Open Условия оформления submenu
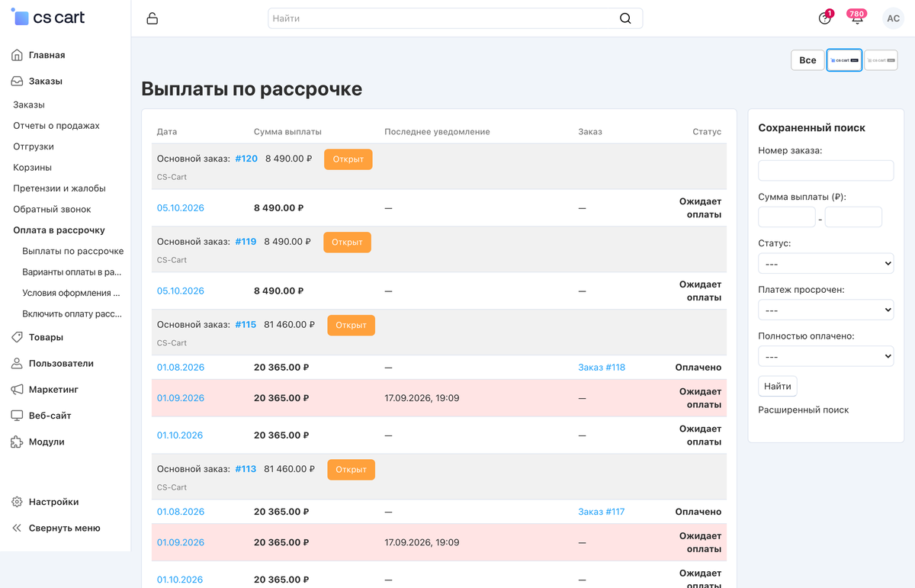The height and width of the screenshot is (588, 915). point(72,293)
